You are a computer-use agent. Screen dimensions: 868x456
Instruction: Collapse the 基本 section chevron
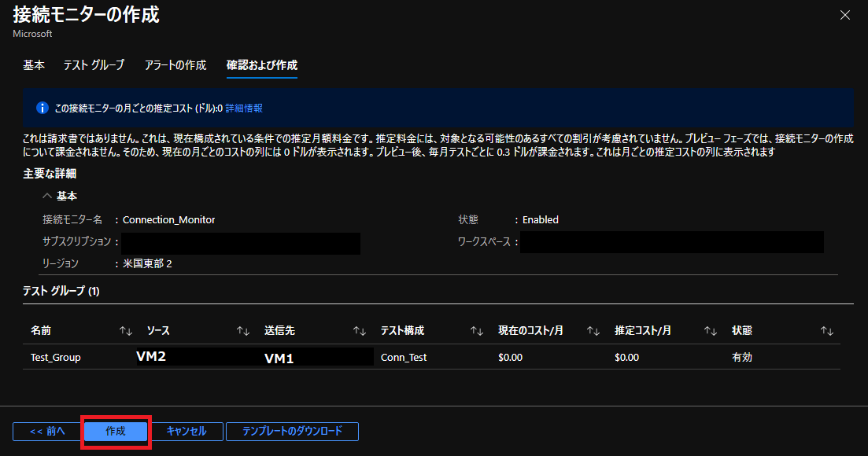click(x=47, y=196)
